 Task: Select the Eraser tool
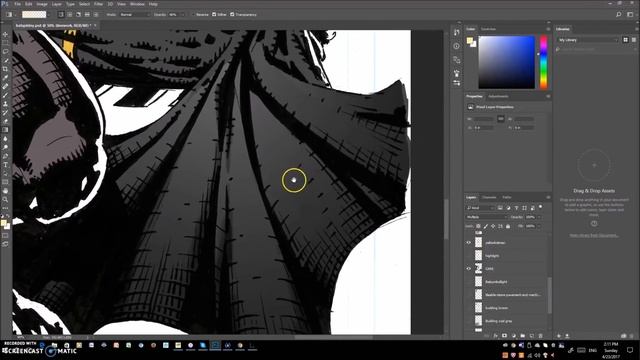(5, 121)
